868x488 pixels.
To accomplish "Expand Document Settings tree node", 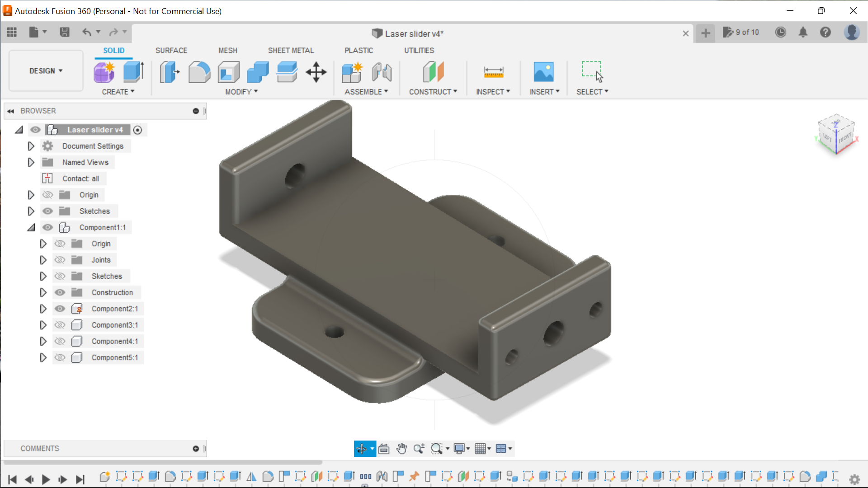I will click(x=31, y=146).
